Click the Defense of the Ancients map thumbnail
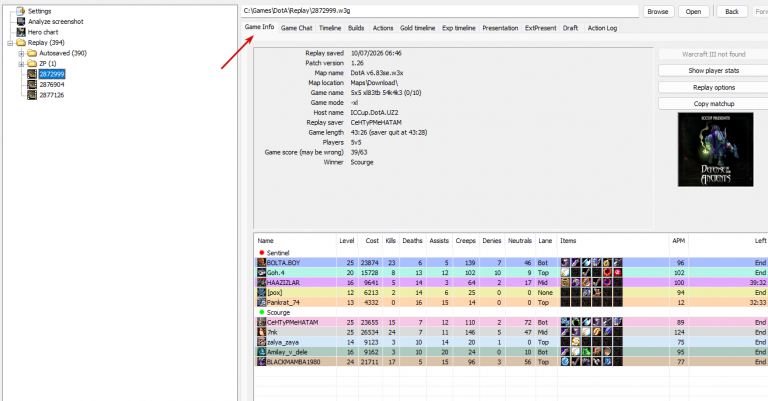Image resolution: width=768 pixels, height=401 pixels. (716, 149)
